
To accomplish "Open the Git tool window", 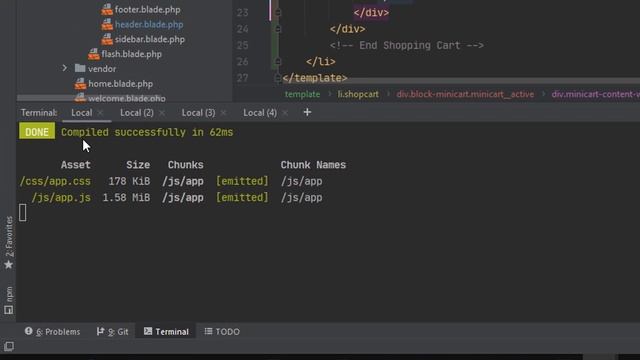I will click(x=112, y=331).
